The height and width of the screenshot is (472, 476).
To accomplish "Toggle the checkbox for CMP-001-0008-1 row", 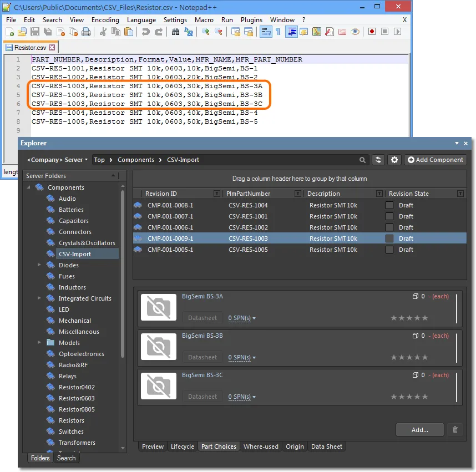I will click(389, 205).
